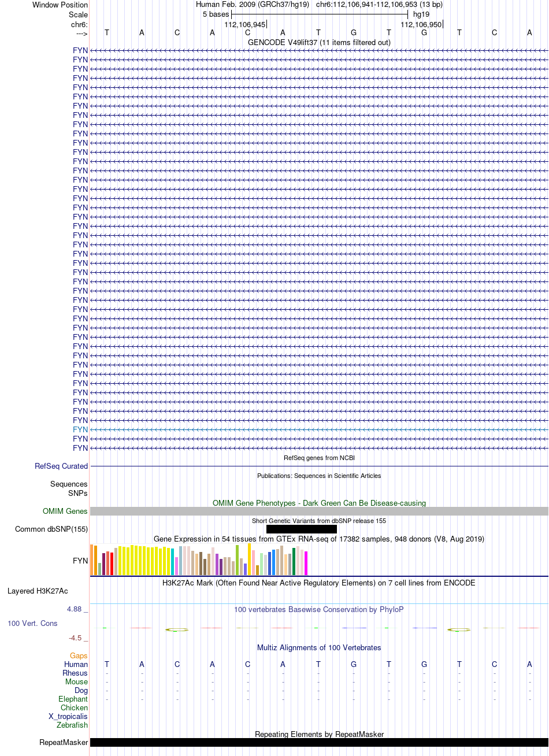Click the 112,106,945 position label
This screenshot has height=756, width=549.
[x=245, y=24]
